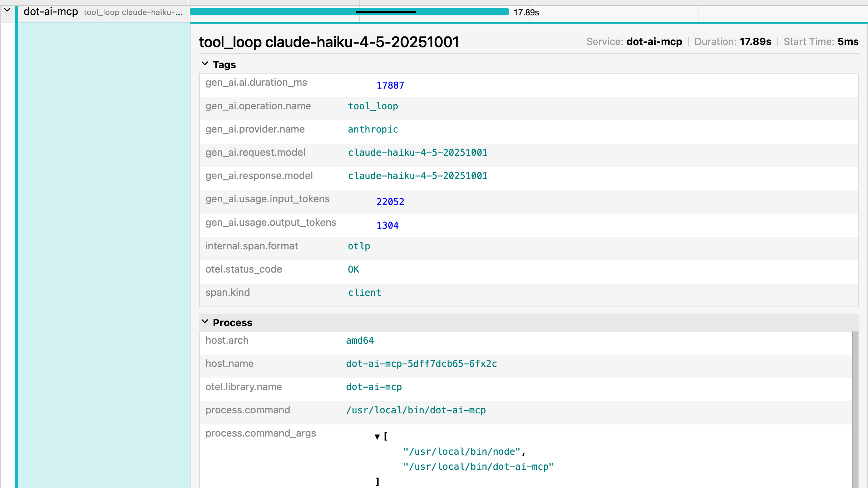Click the Process panel vertical scrollbar

(855, 407)
